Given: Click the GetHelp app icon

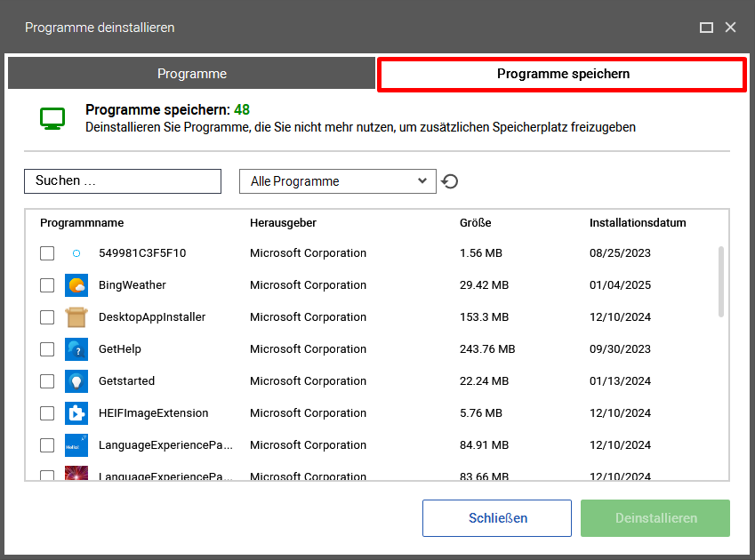Looking at the screenshot, I should 76,349.
